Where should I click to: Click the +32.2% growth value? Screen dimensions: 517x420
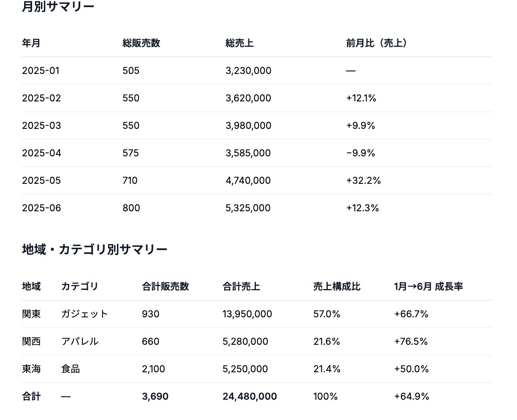364,180
